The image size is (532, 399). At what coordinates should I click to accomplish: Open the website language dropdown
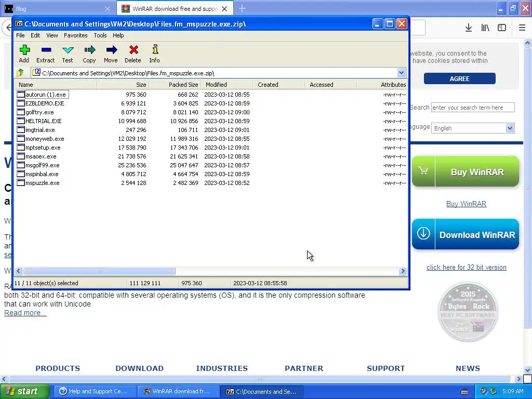click(x=473, y=128)
